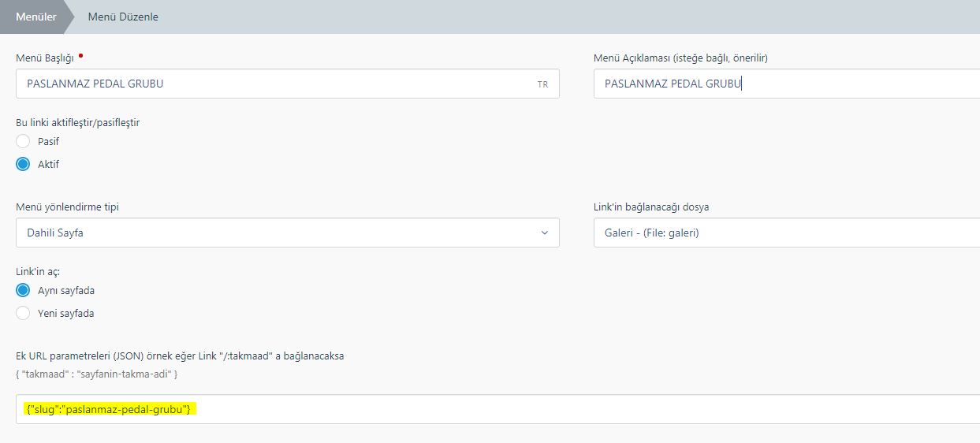Click the Pasif label text

[48, 142]
